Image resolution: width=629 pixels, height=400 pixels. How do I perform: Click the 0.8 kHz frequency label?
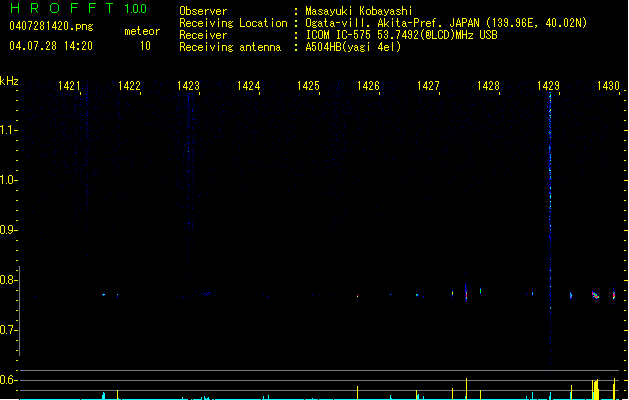coord(8,280)
